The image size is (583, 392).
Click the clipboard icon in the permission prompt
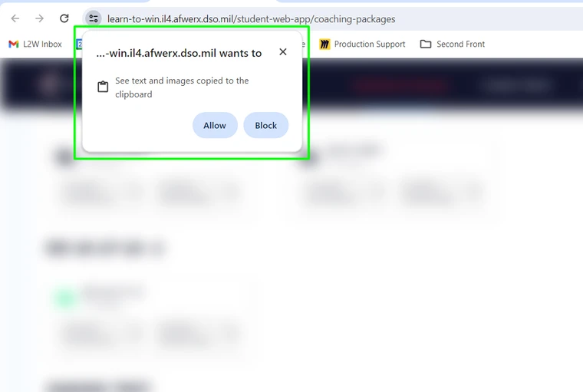pos(103,87)
